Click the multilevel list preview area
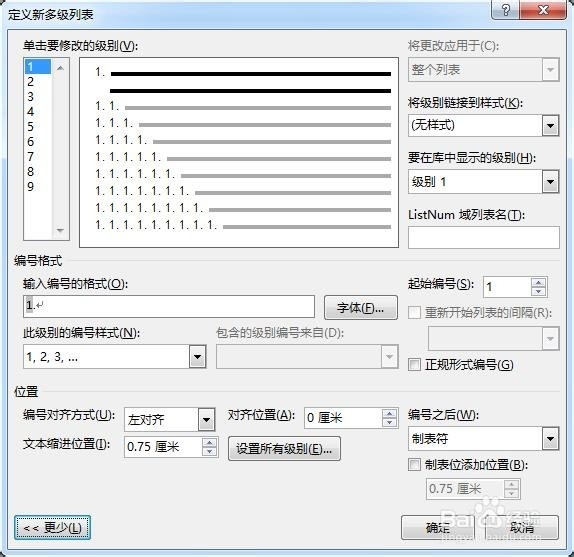 (x=239, y=152)
